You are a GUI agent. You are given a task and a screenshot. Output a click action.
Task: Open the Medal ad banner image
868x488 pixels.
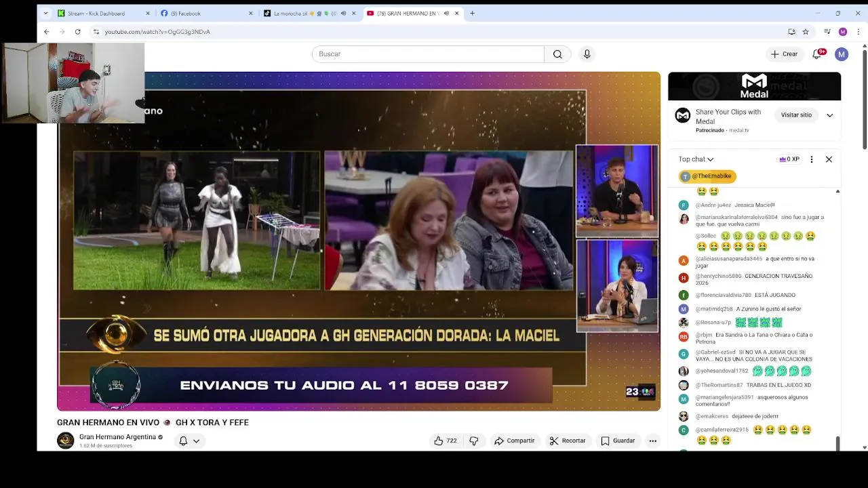754,86
